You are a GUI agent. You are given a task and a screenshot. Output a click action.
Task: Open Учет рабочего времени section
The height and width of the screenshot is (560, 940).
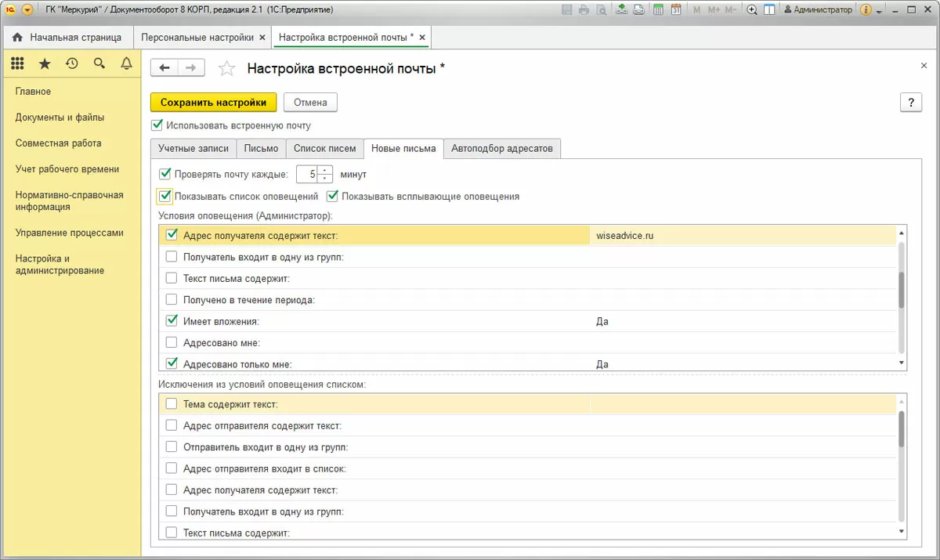point(67,169)
